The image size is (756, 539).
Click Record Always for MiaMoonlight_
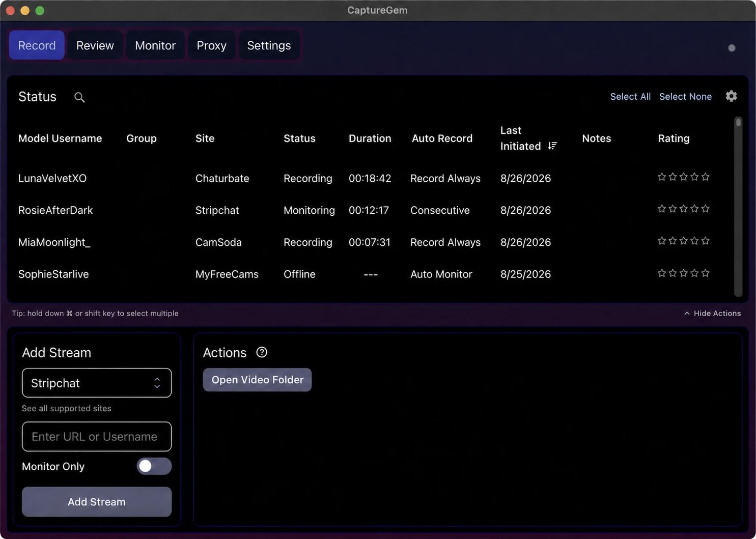(445, 242)
